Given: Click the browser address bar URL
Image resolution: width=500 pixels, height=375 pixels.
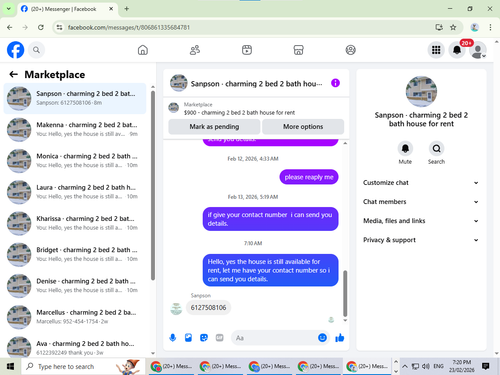Looking at the screenshot, I should (129, 27).
